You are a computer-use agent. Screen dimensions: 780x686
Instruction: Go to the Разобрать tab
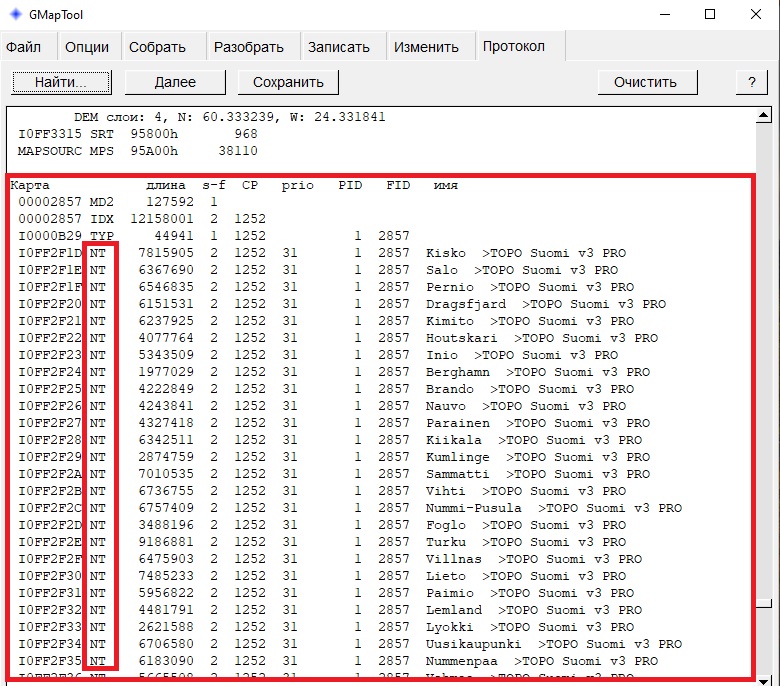249,47
